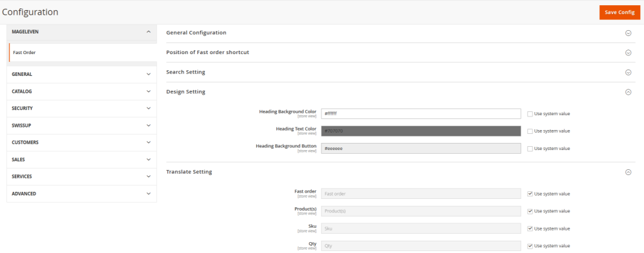Expand Search Setting circle arrow icon

pos(628,72)
